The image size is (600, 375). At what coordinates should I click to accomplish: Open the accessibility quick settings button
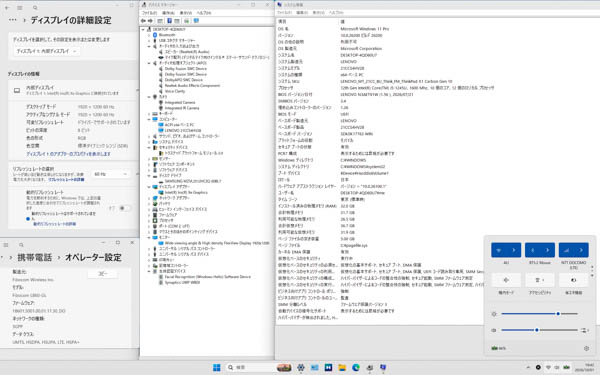pos(540,280)
